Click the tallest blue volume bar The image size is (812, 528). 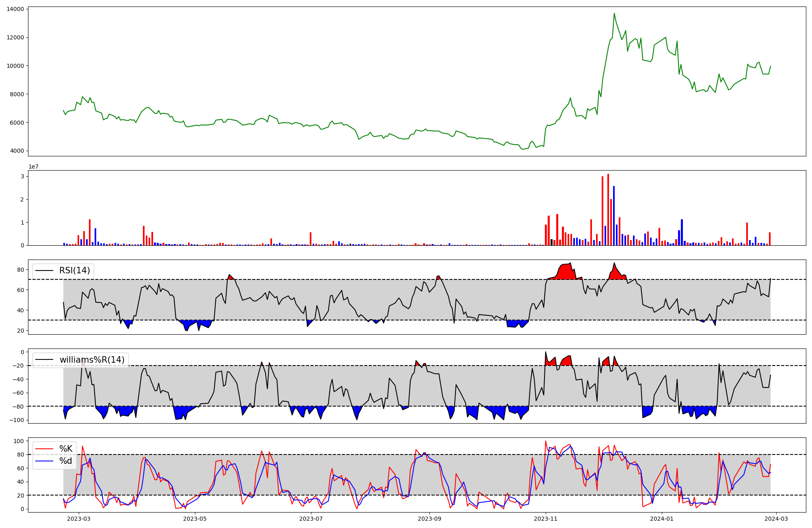pyautogui.click(x=614, y=215)
